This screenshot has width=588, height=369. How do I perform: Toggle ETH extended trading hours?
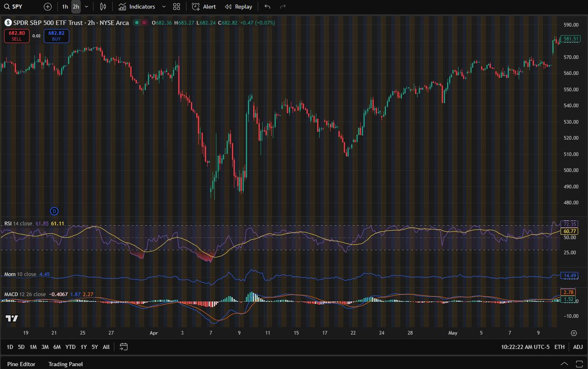560,347
